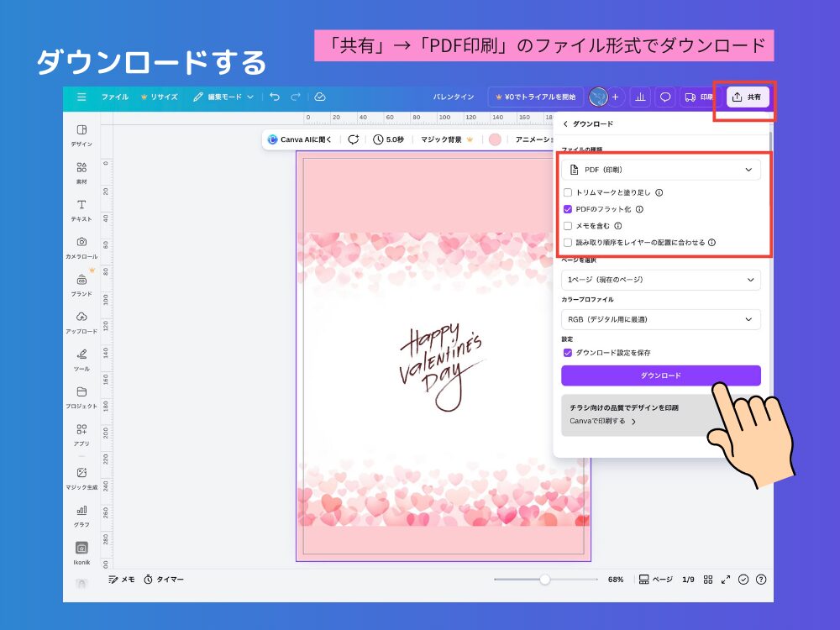The height and width of the screenshot is (630, 840).
Task: Open the カラープロファイル RGB dropdown
Action: point(660,319)
